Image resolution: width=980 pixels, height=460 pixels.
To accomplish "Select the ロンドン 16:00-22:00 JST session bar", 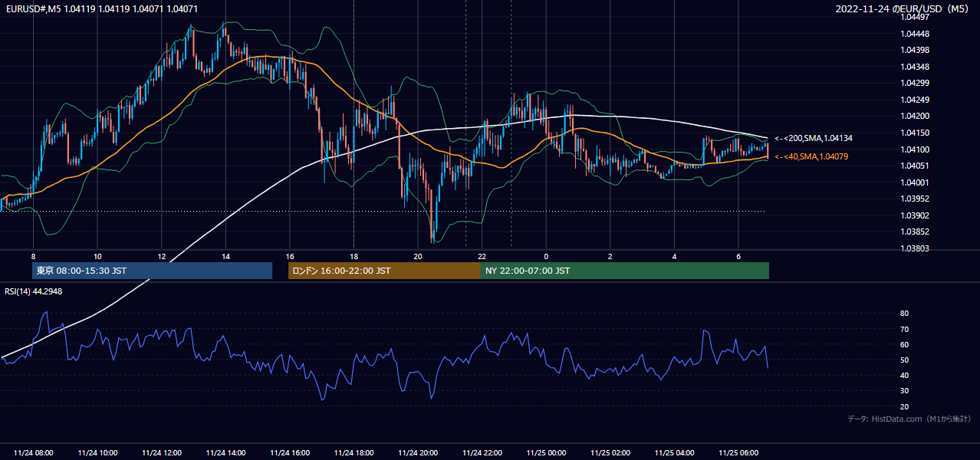I will click(x=384, y=271).
